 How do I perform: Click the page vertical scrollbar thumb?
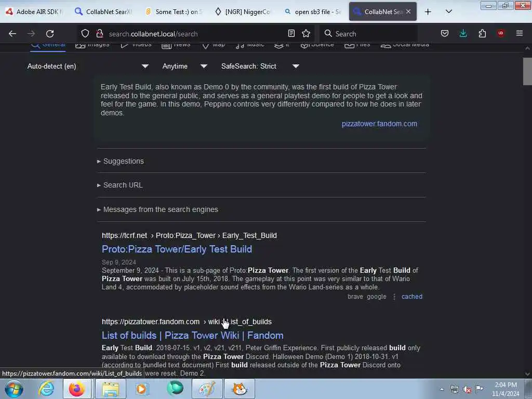(527, 71)
